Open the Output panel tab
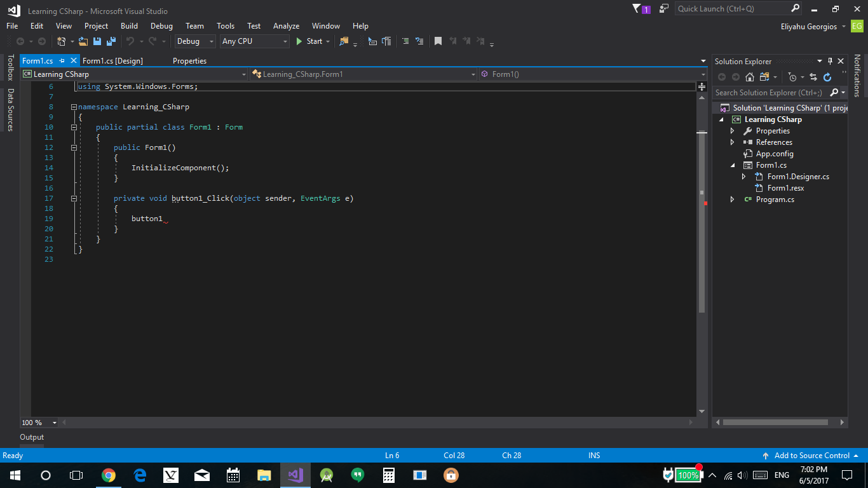This screenshot has width=868, height=488. [x=32, y=437]
